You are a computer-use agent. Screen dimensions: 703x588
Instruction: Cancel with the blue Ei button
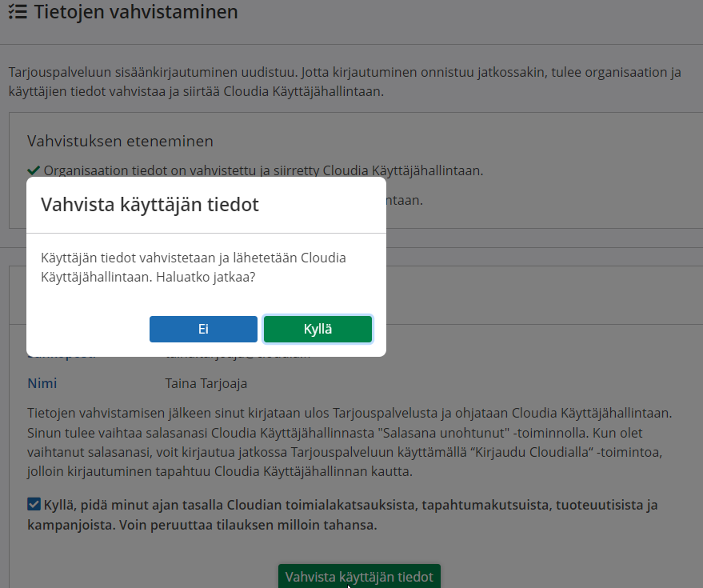point(204,330)
